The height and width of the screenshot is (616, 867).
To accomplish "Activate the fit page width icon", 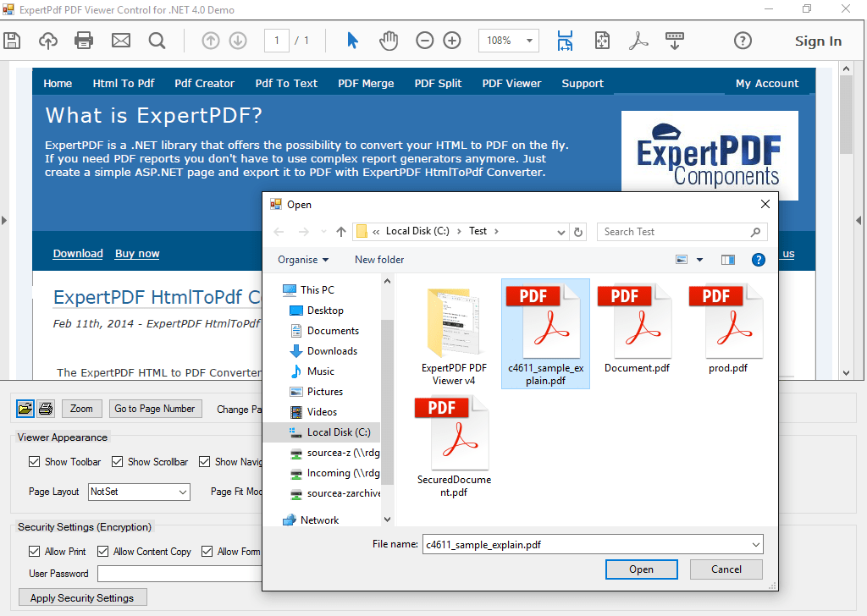I will click(x=565, y=40).
